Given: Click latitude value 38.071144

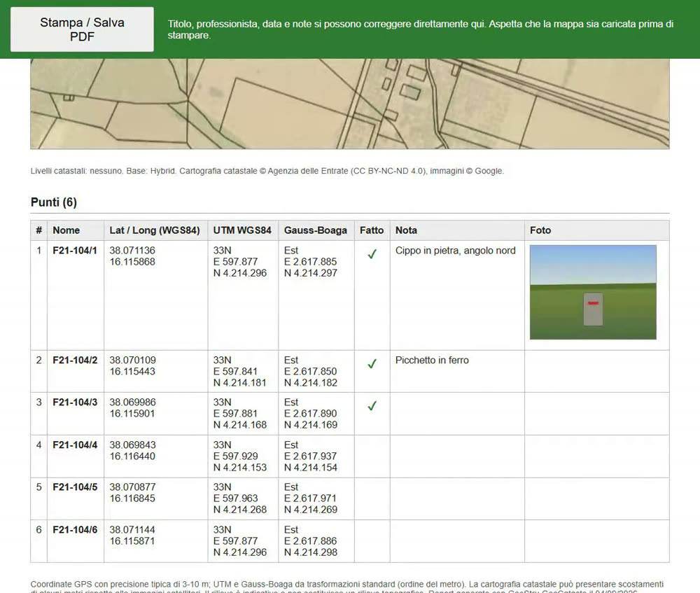Looking at the screenshot, I should point(132,530).
